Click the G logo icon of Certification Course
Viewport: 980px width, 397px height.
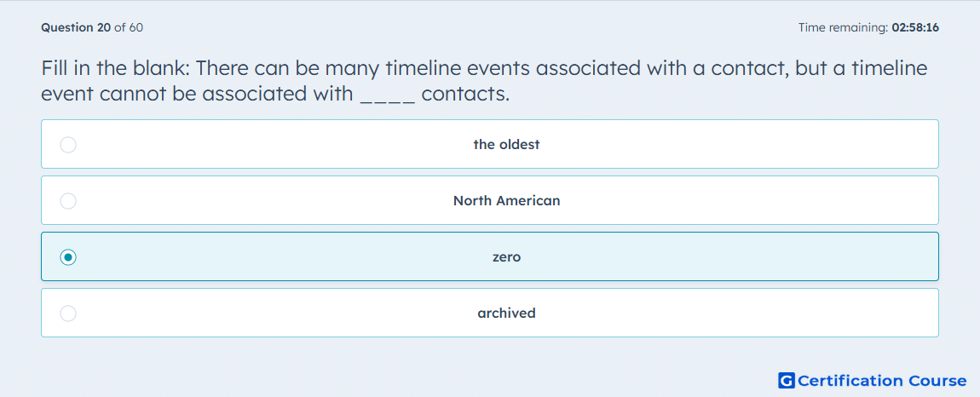[x=787, y=380]
